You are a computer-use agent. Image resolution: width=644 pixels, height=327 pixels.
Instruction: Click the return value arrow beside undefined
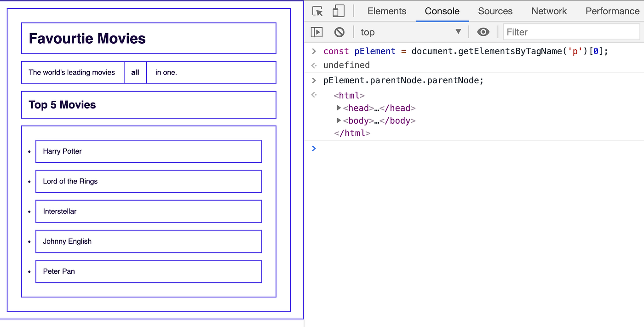[314, 65]
